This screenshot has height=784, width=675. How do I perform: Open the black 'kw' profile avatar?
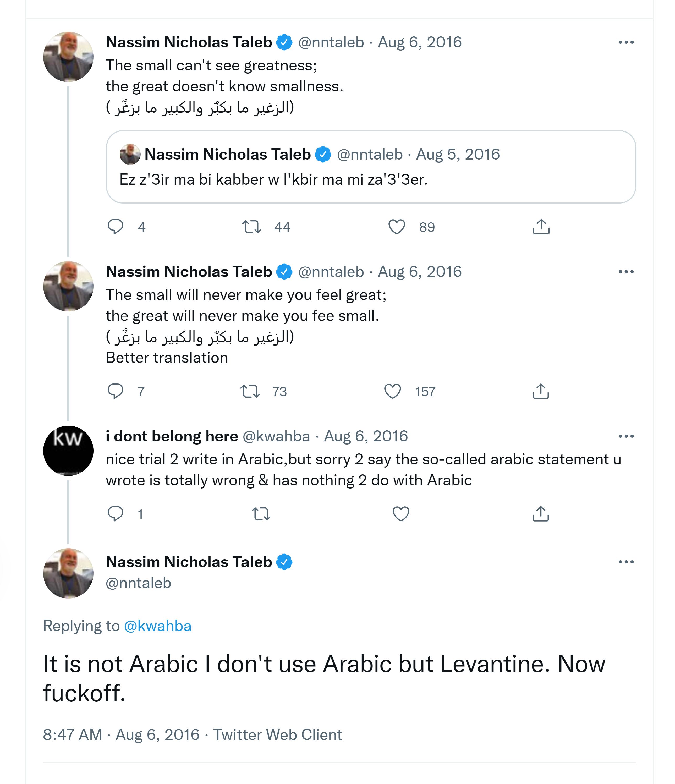pos(68,451)
